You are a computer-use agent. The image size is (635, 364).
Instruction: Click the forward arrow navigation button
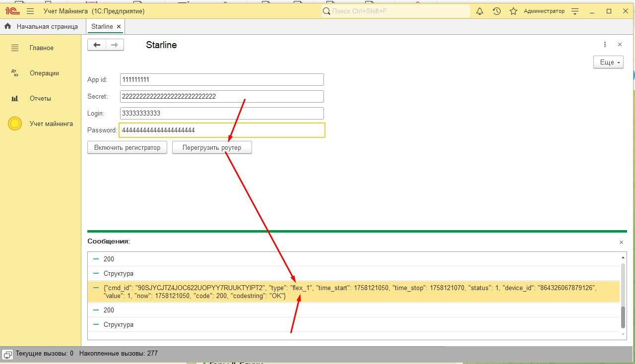point(115,45)
